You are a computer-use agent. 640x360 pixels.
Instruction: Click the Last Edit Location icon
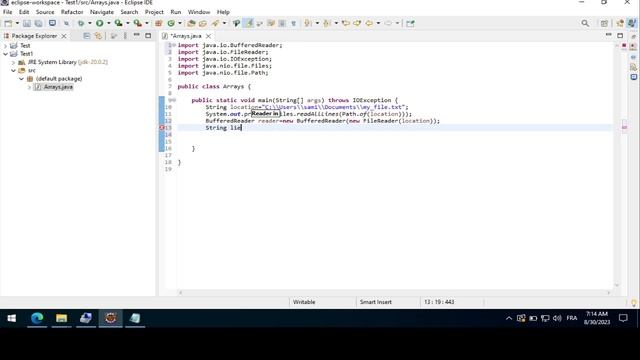pyautogui.click(x=346, y=23)
